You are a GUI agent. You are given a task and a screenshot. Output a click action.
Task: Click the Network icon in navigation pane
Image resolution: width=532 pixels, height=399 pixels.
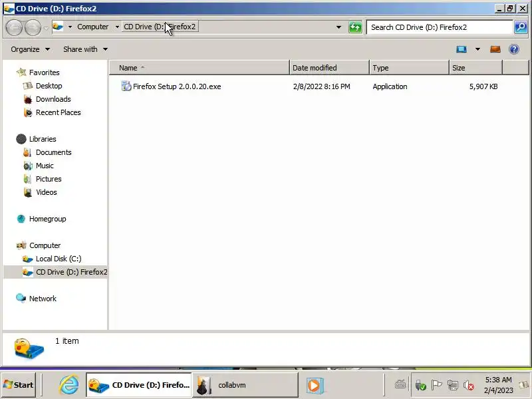click(x=21, y=298)
